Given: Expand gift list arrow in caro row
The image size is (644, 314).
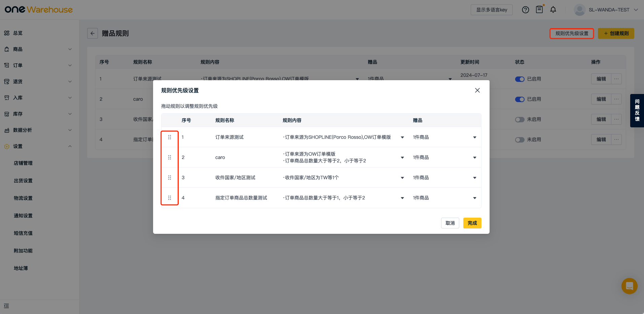Looking at the screenshot, I should coord(474,158).
